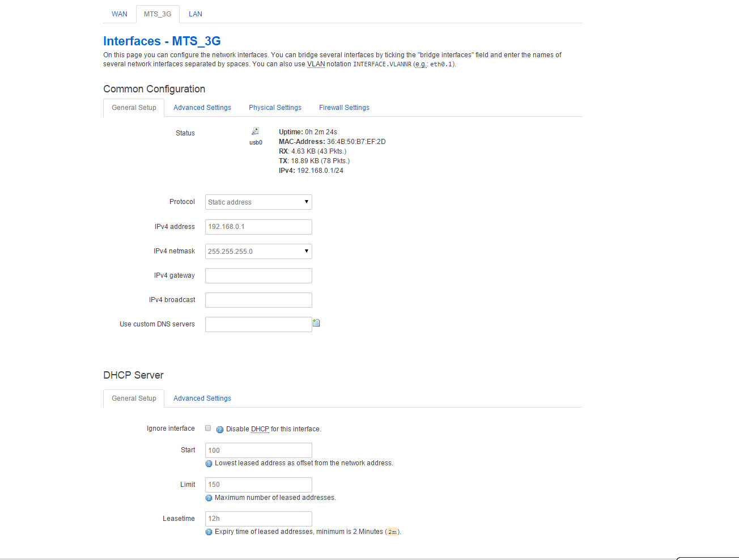
Task: Click the custom DNS servers input field
Action: (x=258, y=324)
